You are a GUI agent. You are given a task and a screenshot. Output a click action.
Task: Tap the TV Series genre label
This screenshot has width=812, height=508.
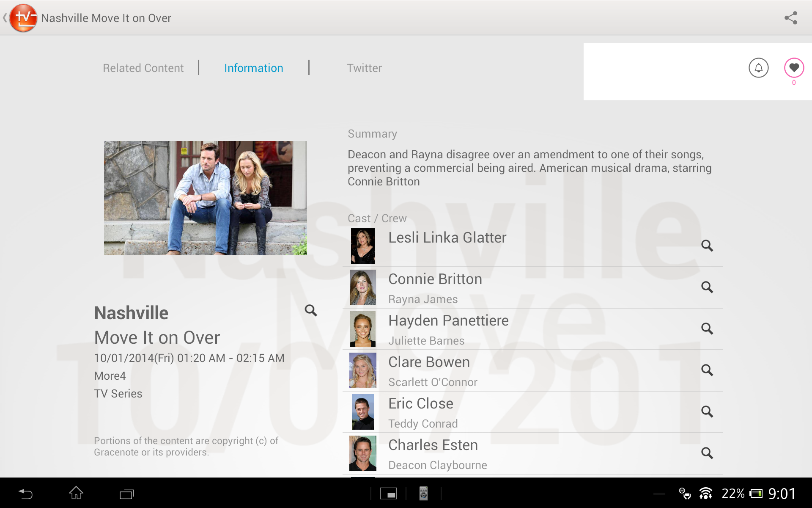point(118,394)
